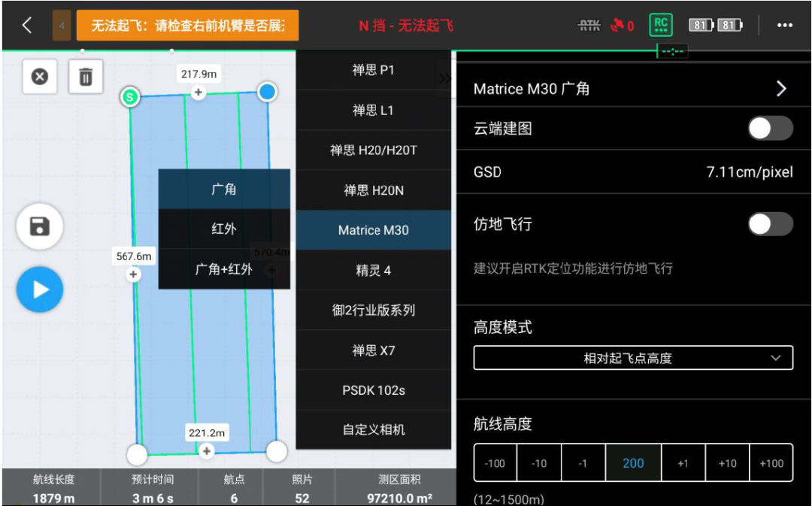The width and height of the screenshot is (812, 506).
Task: Check the RTK status icon
Action: (589, 26)
